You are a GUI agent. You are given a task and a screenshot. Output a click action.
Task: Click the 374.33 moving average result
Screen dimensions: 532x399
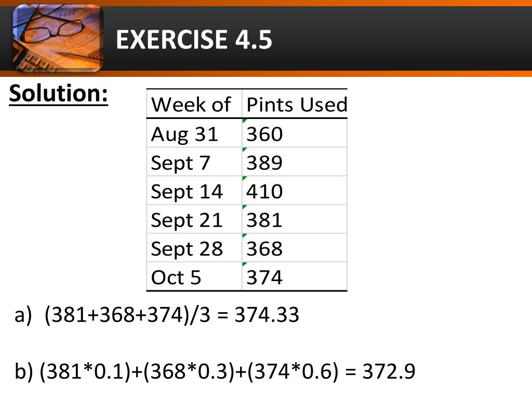coord(267,314)
